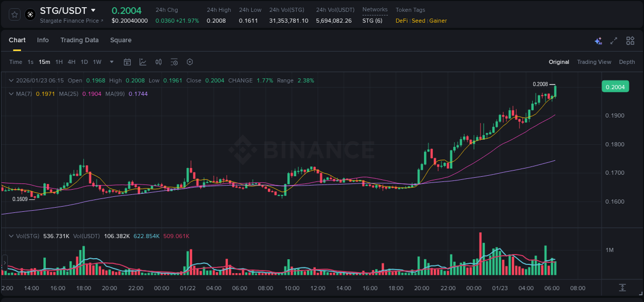Open the indicator settings icon
Viewport: 644px width, 302px height.
click(174, 62)
